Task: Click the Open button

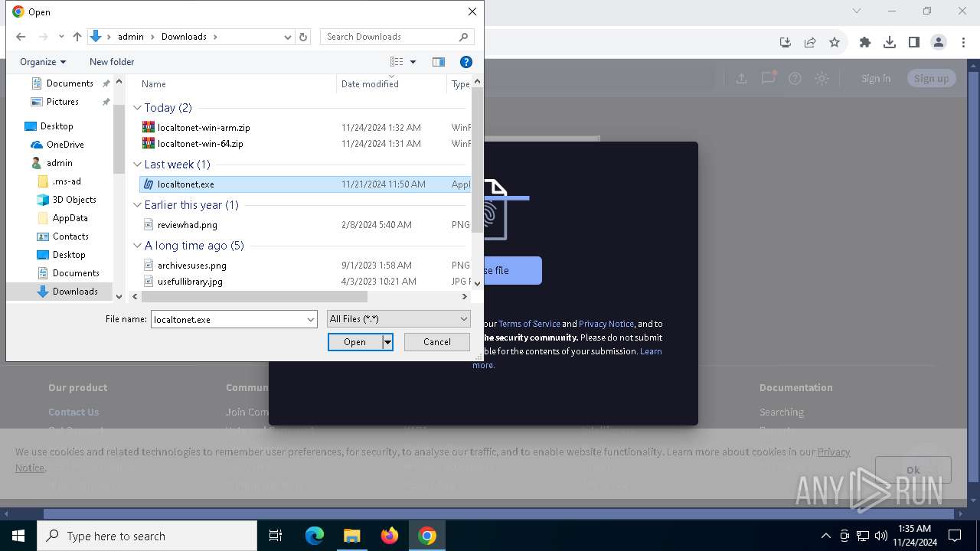Action: click(x=354, y=342)
